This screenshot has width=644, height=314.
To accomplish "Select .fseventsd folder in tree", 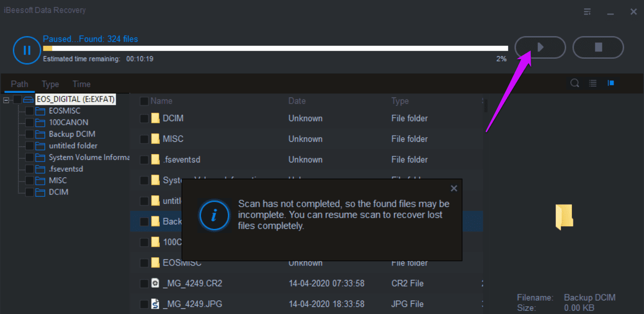I will coord(66,169).
